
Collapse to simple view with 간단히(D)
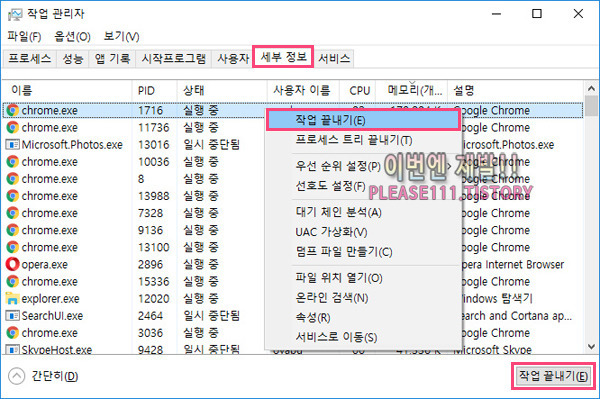[x=43, y=376]
